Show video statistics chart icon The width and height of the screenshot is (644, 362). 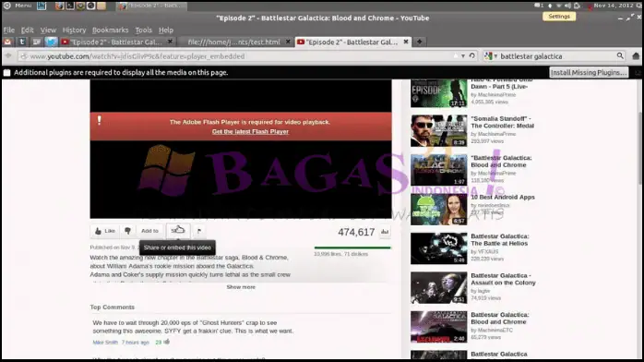point(385,232)
